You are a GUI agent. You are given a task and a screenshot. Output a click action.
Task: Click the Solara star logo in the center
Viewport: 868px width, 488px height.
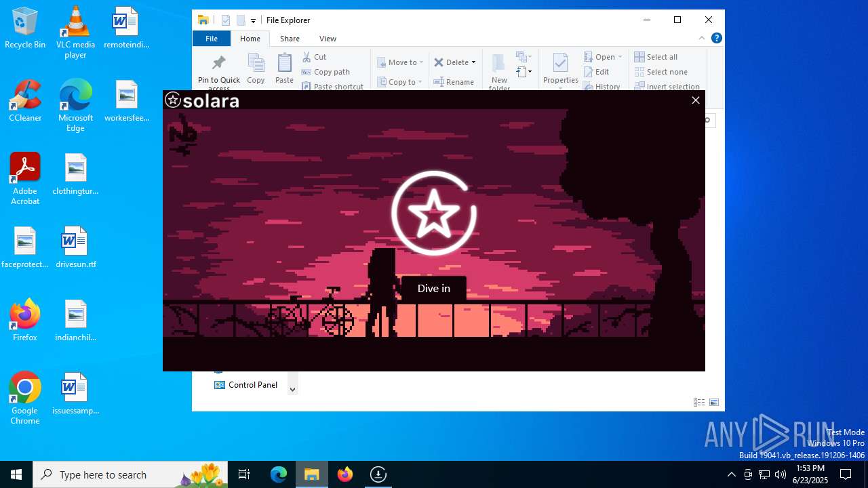click(x=434, y=213)
